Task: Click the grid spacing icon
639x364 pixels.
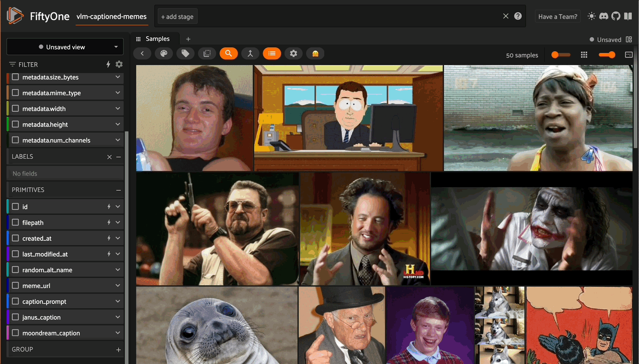Action: (584, 55)
